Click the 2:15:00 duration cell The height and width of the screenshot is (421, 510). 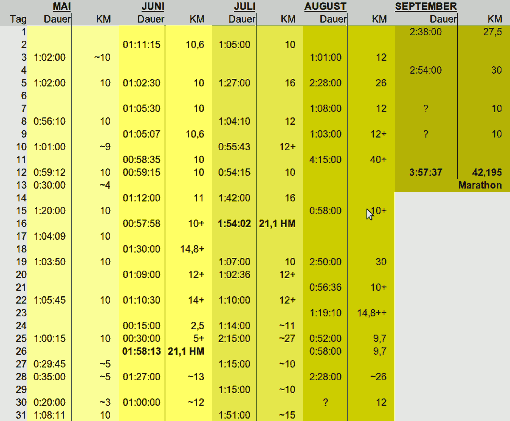234,339
